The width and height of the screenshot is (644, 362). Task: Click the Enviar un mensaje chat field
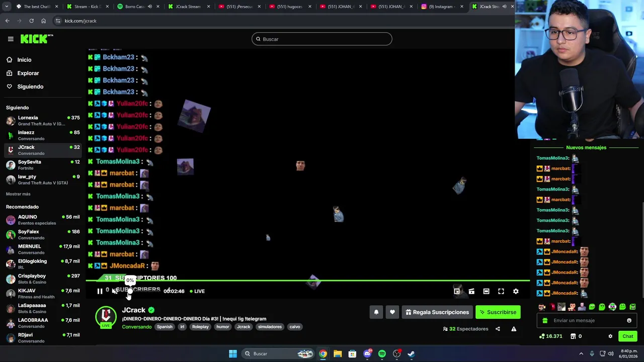pos(587,321)
